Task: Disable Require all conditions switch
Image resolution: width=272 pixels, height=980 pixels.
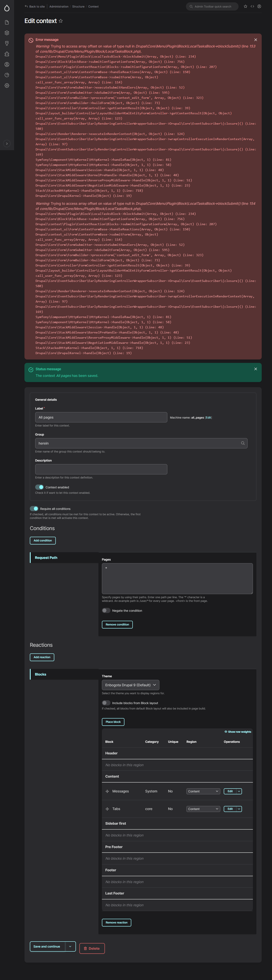Action: coord(34,509)
